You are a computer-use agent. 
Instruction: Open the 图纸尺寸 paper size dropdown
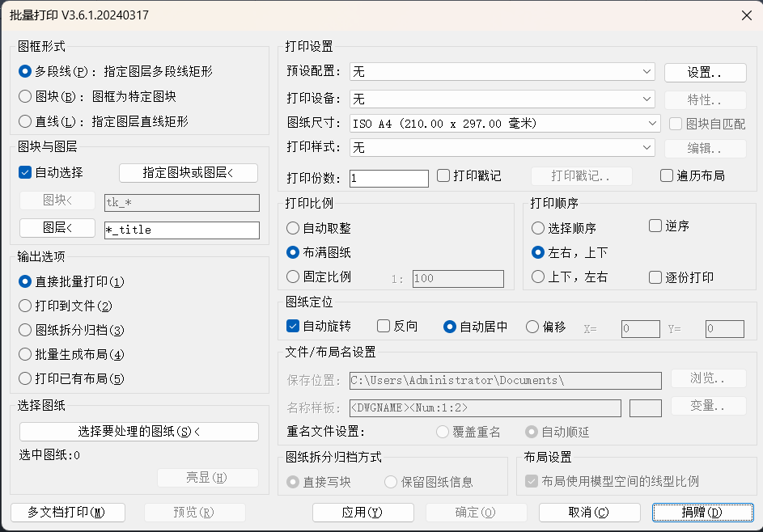(x=505, y=124)
